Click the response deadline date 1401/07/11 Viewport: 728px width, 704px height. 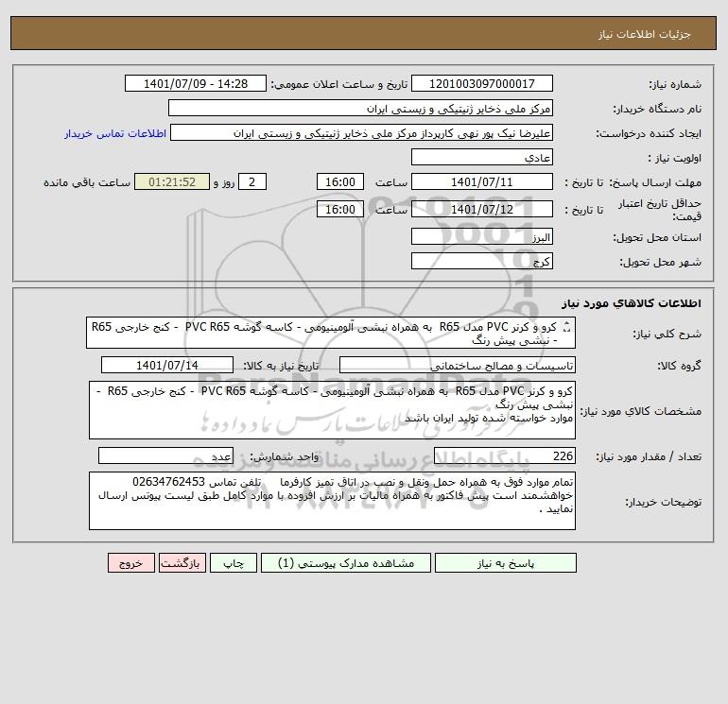[482, 182]
